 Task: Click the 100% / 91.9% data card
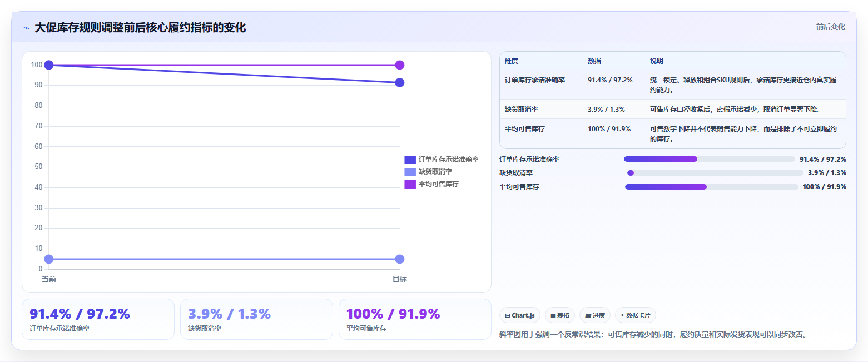pyautogui.click(x=415, y=319)
